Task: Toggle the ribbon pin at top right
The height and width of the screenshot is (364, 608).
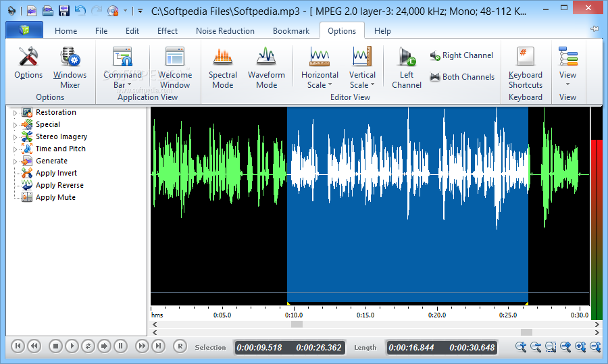Action: coord(594,29)
